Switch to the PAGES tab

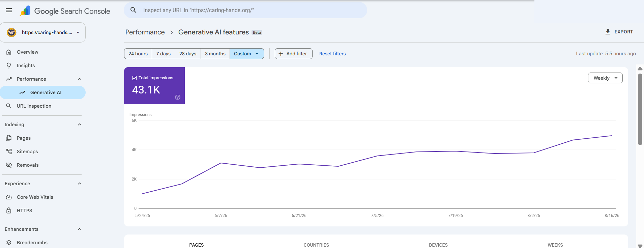197,245
